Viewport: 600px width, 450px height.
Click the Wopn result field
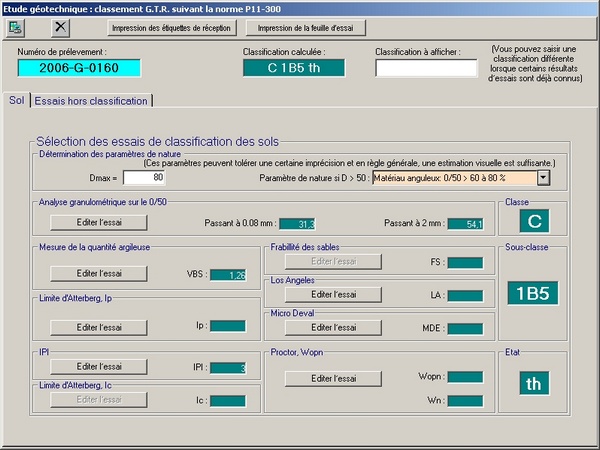pos(465,377)
